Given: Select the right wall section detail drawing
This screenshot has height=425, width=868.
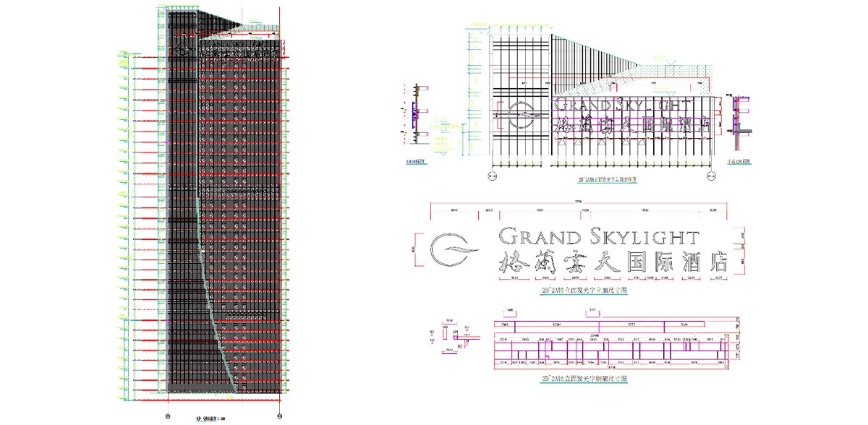Looking at the screenshot, I should [x=739, y=116].
